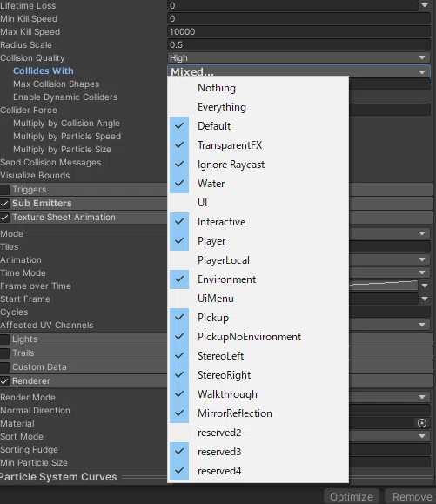The height and width of the screenshot is (504, 436).
Task: Open Frame over Time curve mode arrow
Action: (x=425, y=286)
